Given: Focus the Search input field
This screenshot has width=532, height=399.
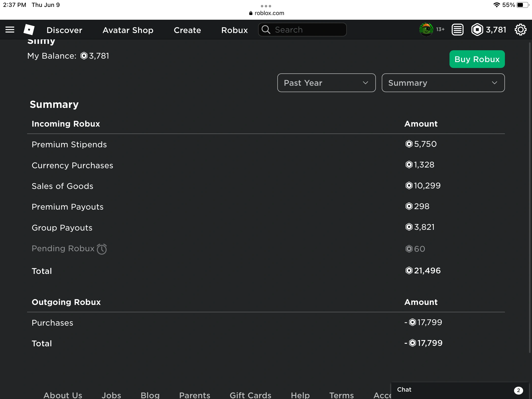Looking at the screenshot, I should 308,30.
